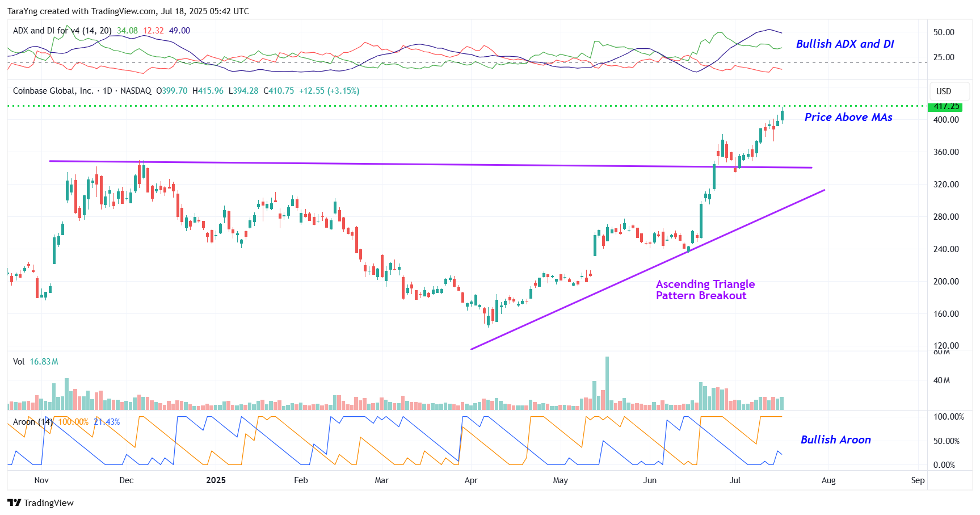The image size is (980, 515).
Task: Click the ADX value 12.32
Action: point(153,31)
